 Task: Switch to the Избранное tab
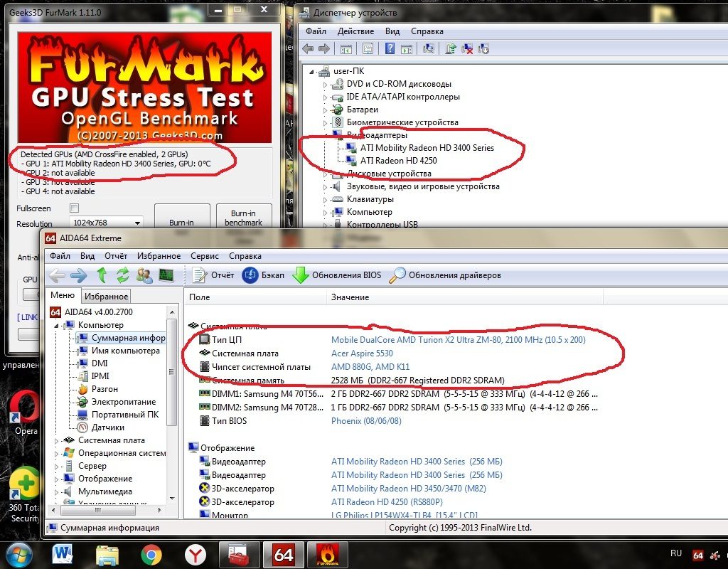point(106,297)
